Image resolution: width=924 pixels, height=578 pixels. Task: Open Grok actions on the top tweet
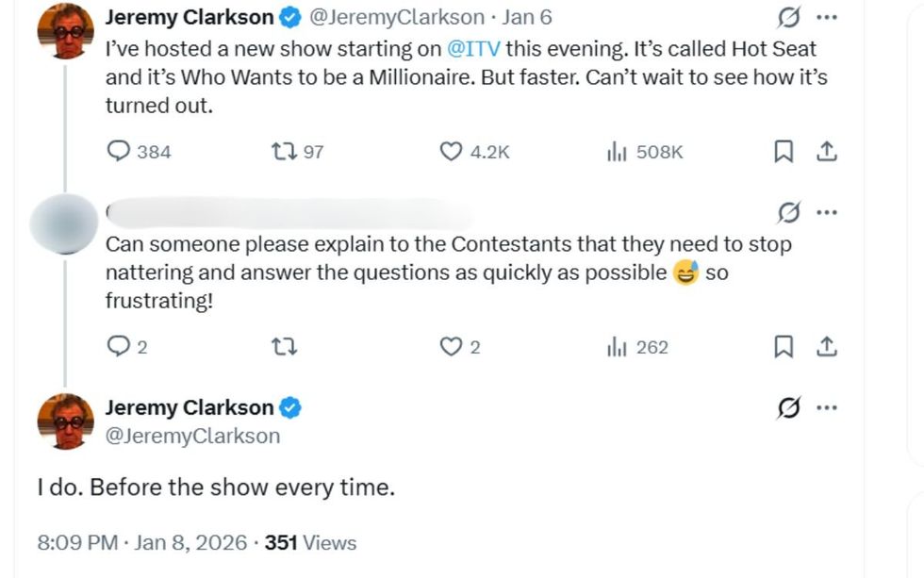click(790, 15)
